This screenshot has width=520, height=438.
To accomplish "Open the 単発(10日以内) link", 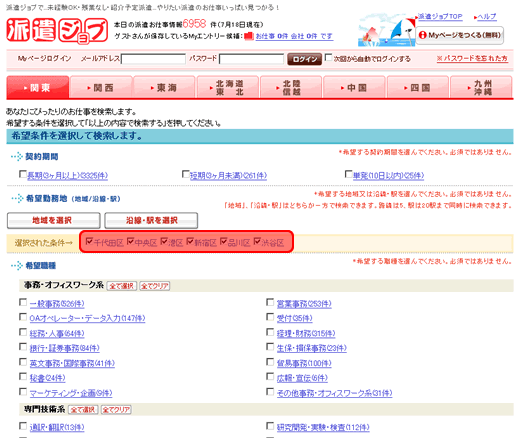I will point(388,176).
